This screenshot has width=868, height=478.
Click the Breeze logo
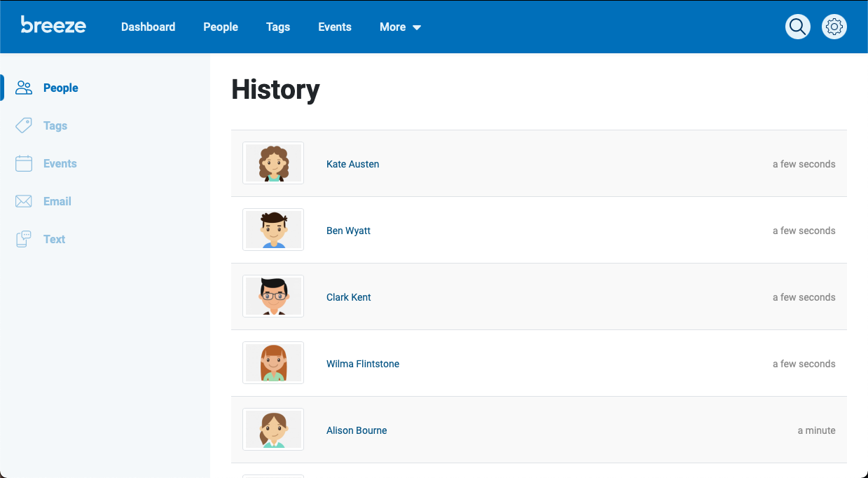[x=53, y=25]
